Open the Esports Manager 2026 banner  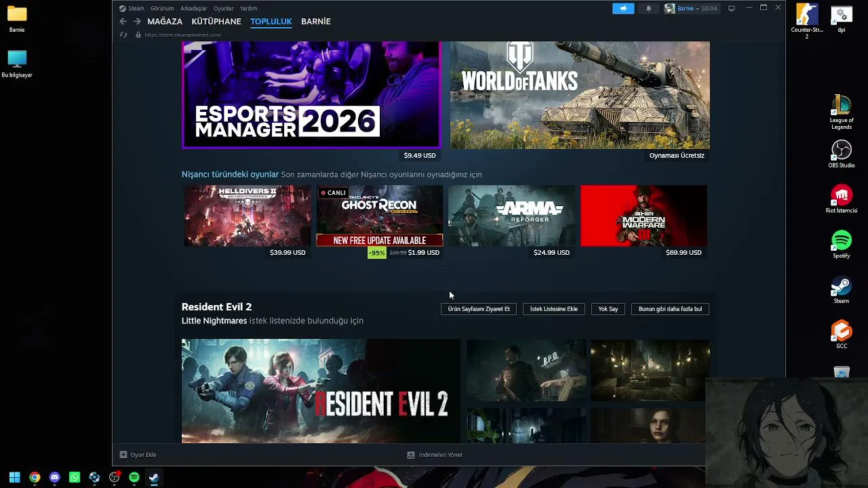(311, 95)
